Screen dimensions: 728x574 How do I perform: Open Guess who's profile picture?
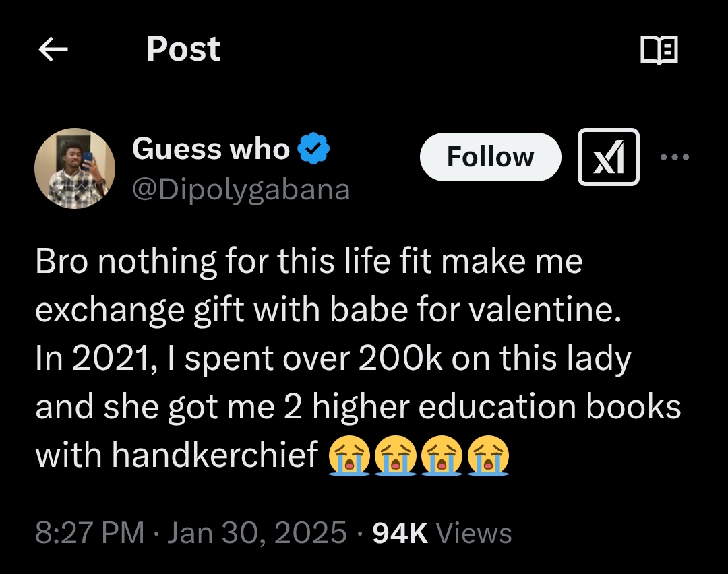click(75, 168)
